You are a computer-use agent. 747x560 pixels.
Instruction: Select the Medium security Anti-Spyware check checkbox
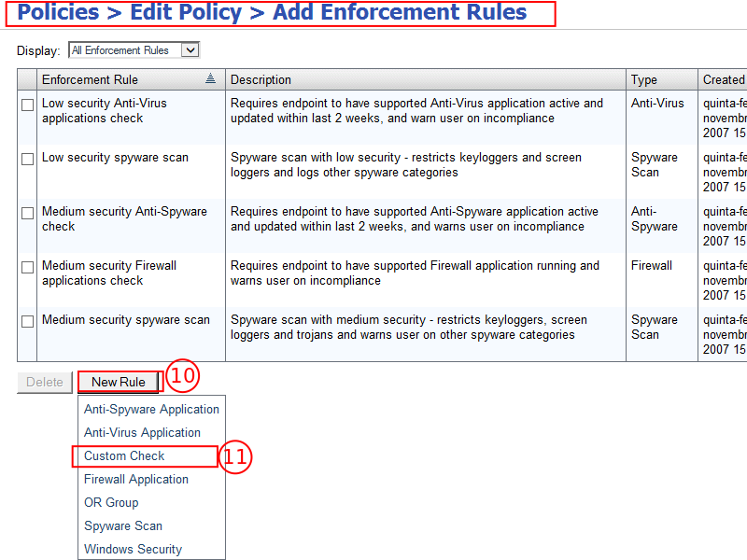28,213
